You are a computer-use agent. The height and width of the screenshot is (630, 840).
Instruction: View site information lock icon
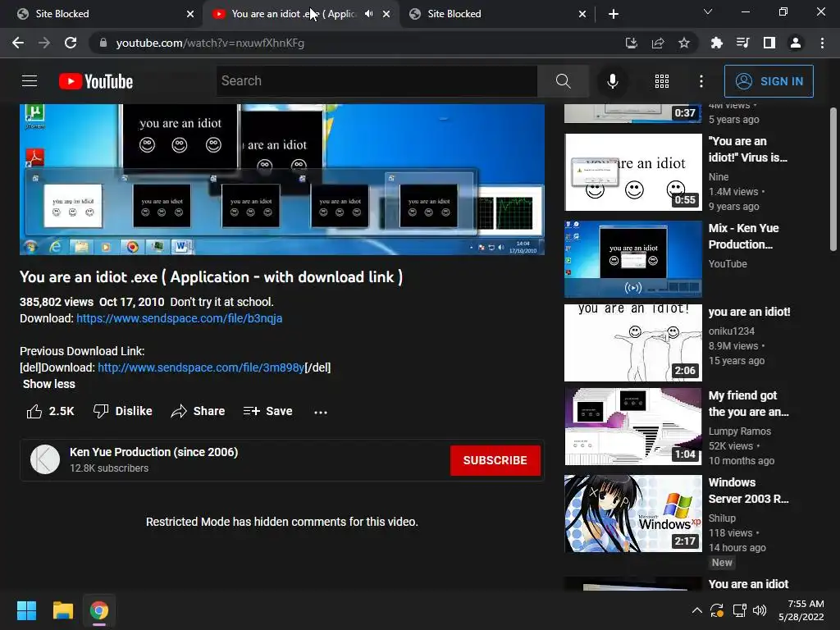[x=103, y=43]
